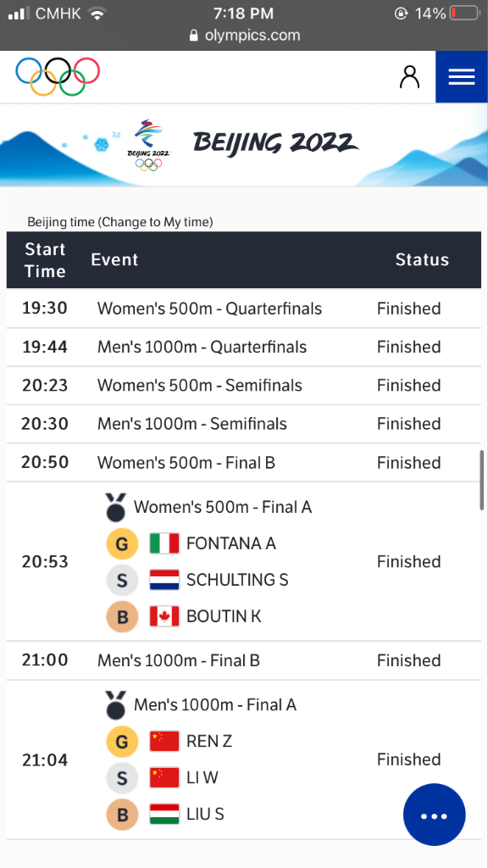Click the Canada flag beside BOUTIN K
Screen dimensions: 488x868
pyautogui.click(x=164, y=616)
